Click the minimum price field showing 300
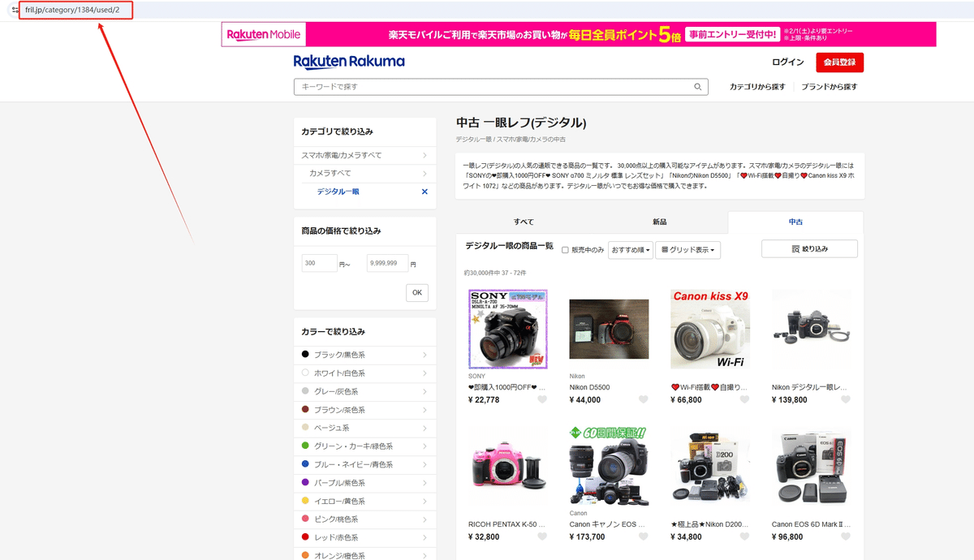 click(319, 263)
